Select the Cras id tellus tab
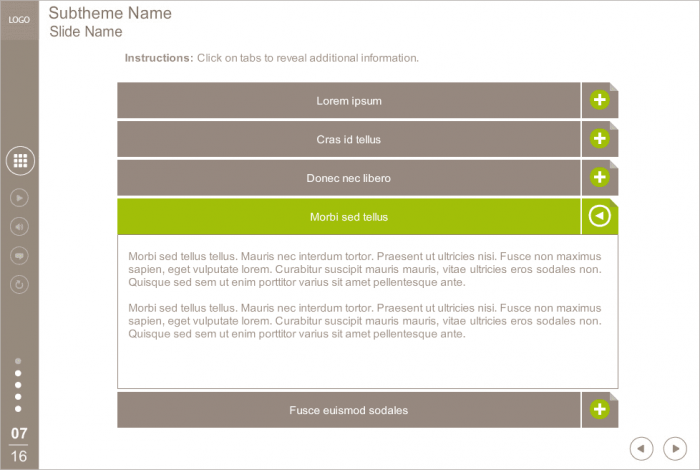Screen dimensions: 700x470 [x=349, y=139]
